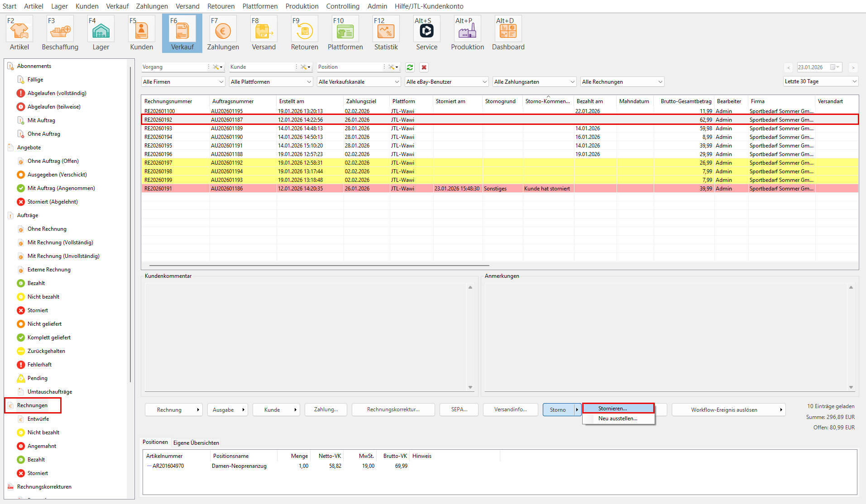Click the Versandinfo button
Image resolution: width=866 pixels, height=504 pixels.
[x=510, y=409]
